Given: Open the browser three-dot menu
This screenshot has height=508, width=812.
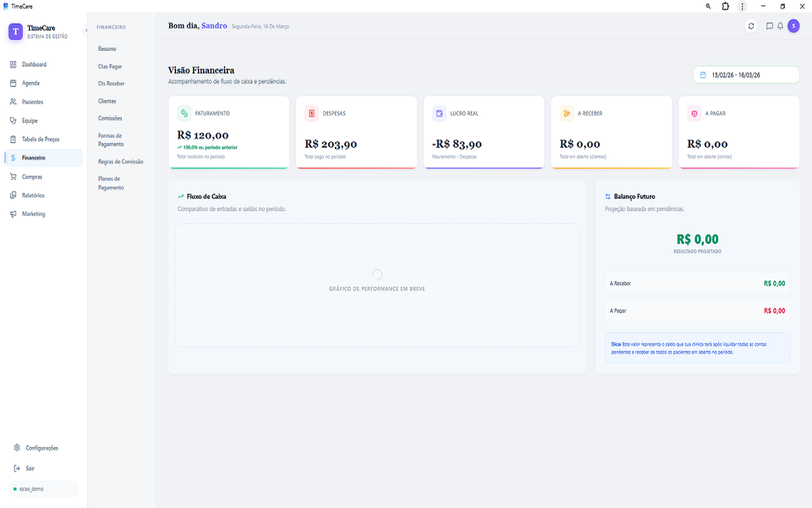Looking at the screenshot, I should click(742, 6).
